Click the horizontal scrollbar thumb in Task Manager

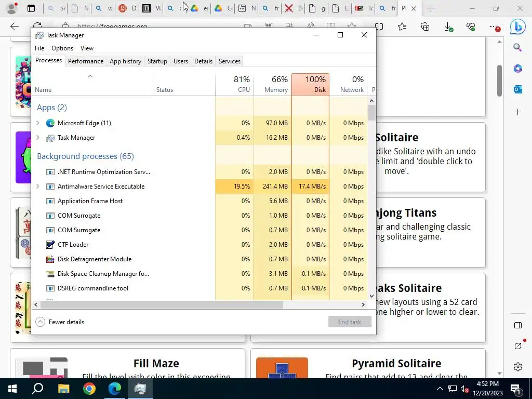(x=162, y=304)
